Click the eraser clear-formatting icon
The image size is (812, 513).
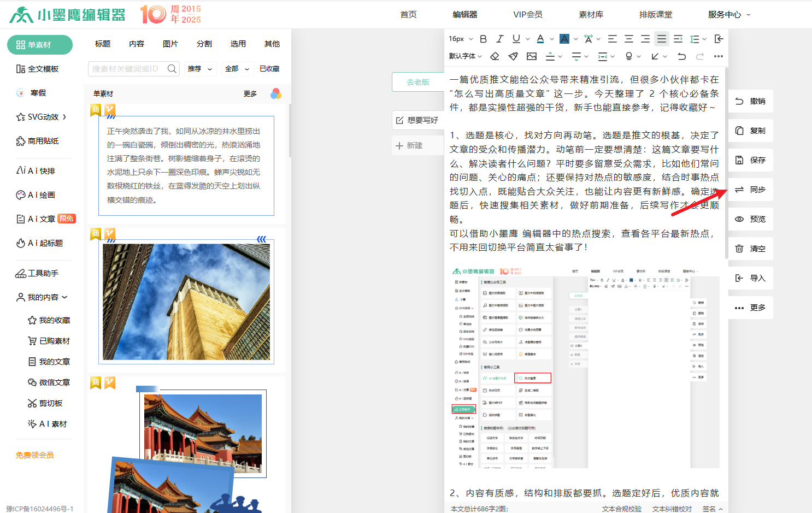(495, 56)
